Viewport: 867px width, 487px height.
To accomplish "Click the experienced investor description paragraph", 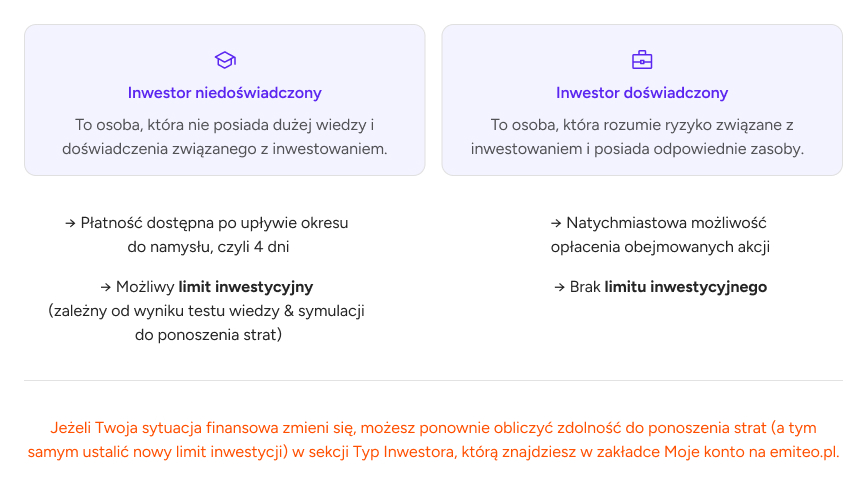I will coord(642,137).
